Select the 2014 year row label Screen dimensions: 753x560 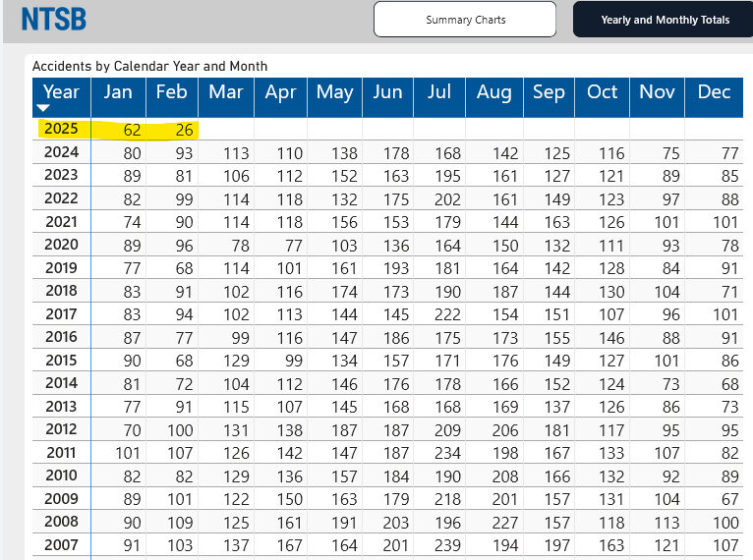[x=61, y=383]
